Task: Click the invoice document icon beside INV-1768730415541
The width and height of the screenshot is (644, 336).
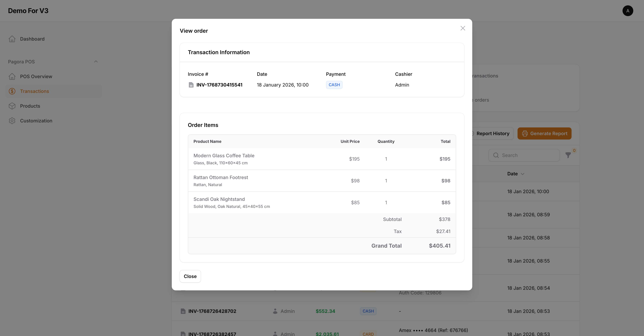Action: coord(191,85)
